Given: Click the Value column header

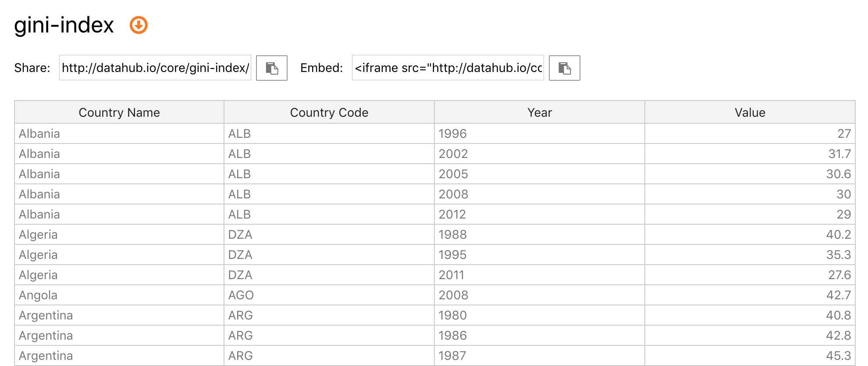Looking at the screenshot, I should (750, 112).
